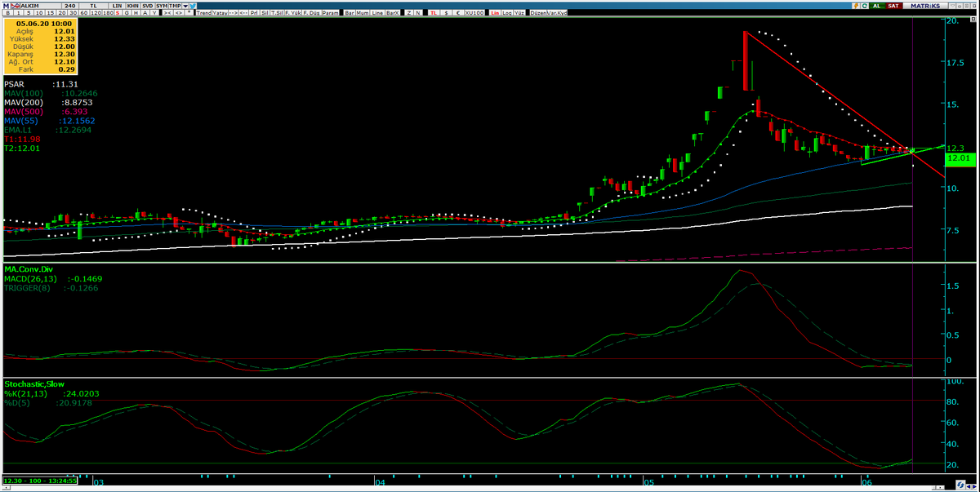Image resolution: width=980 pixels, height=492 pixels.
Task: Select the Mum (candlestick) chart type
Action: (362, 13)
